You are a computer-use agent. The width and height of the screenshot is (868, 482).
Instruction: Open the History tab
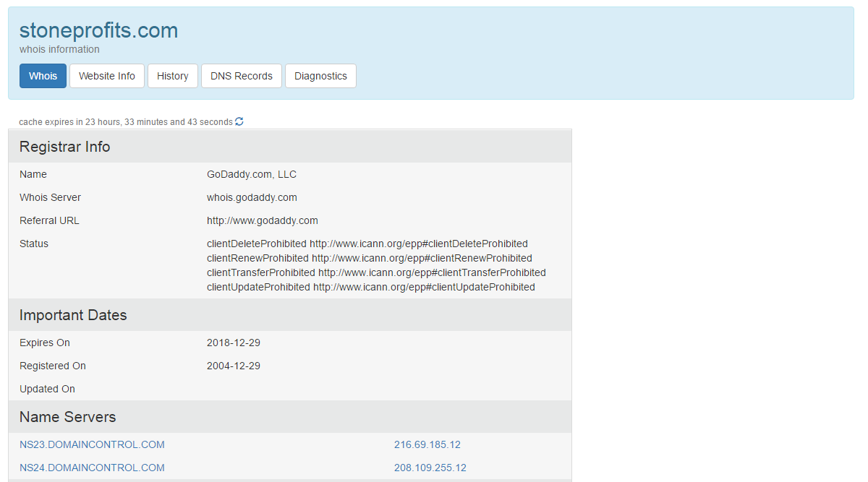point(172,76)
